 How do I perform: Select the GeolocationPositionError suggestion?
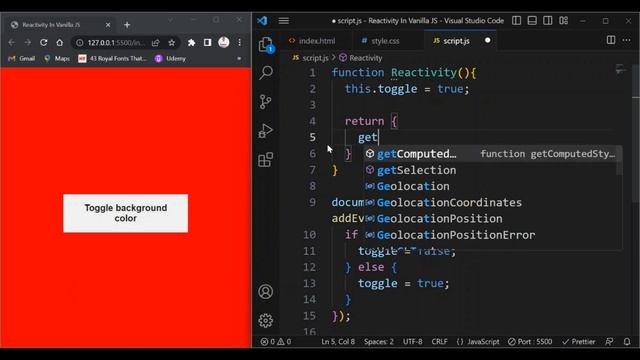493,235
